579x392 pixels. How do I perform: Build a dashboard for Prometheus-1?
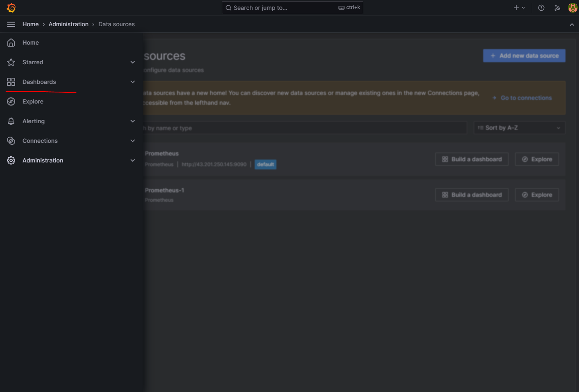click(x=472, y=195)
